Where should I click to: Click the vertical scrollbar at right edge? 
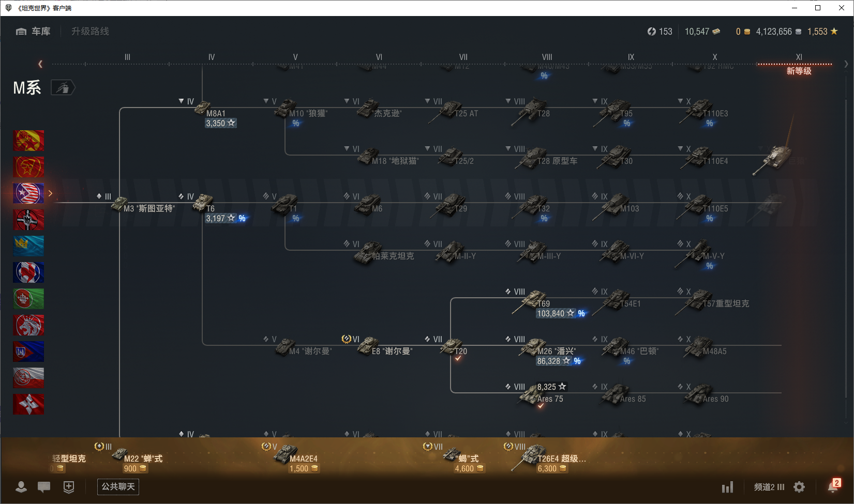tap(846, 248)
